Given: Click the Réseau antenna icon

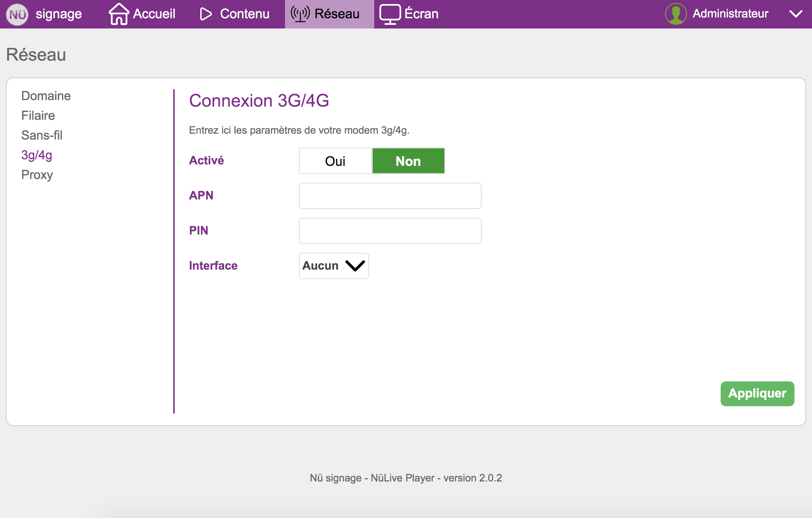Looking at the screenshot, I should click(300, 14).
